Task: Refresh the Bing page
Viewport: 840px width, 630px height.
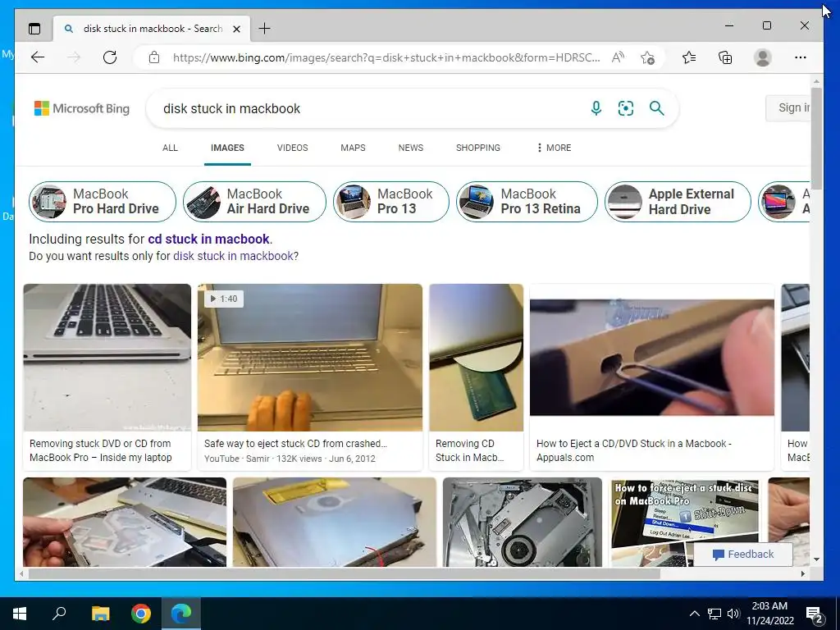Action: [110, 57]
